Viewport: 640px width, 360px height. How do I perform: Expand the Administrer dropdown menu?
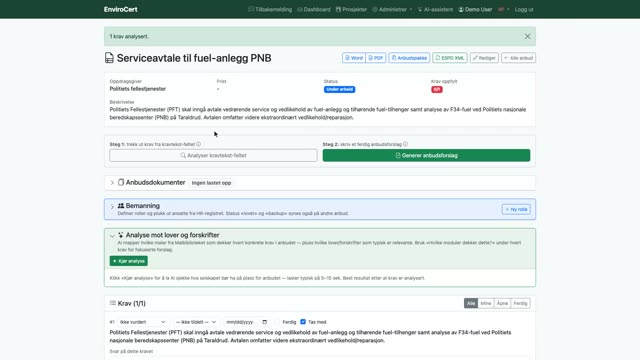pos(392,9)
